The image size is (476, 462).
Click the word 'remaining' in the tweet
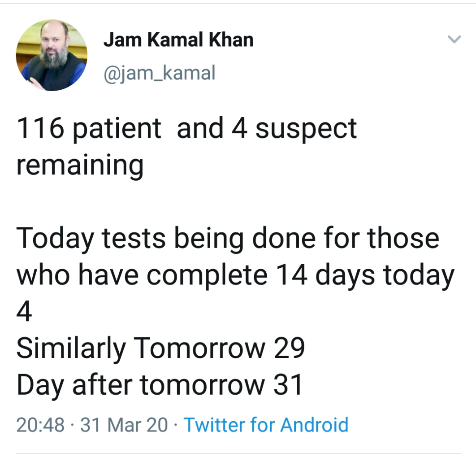80,165
